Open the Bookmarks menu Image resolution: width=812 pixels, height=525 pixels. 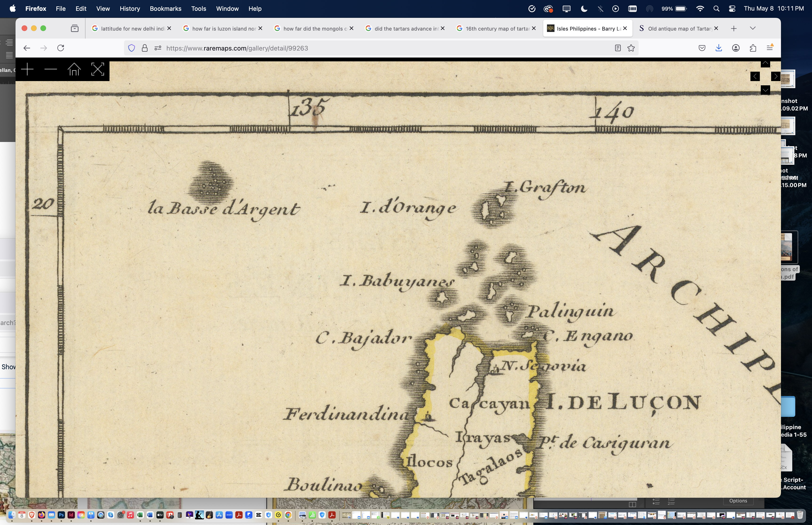pos(166,8)
